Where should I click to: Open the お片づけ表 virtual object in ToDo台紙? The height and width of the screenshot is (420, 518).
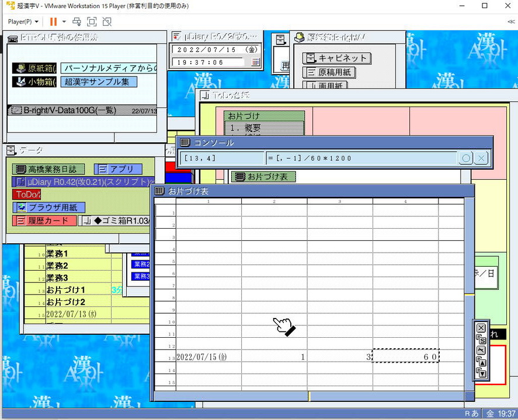(263, 177)
